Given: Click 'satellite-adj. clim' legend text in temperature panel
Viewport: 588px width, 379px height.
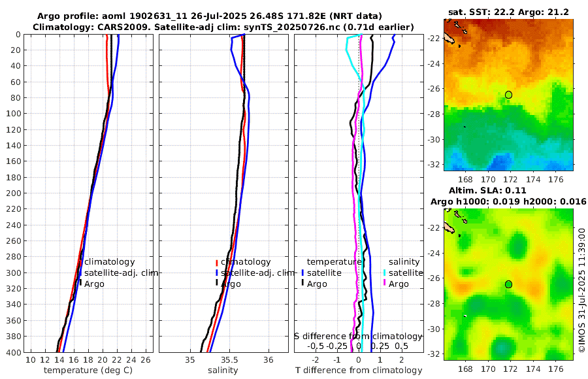Looking at the screenshot, I should [121, 272].
